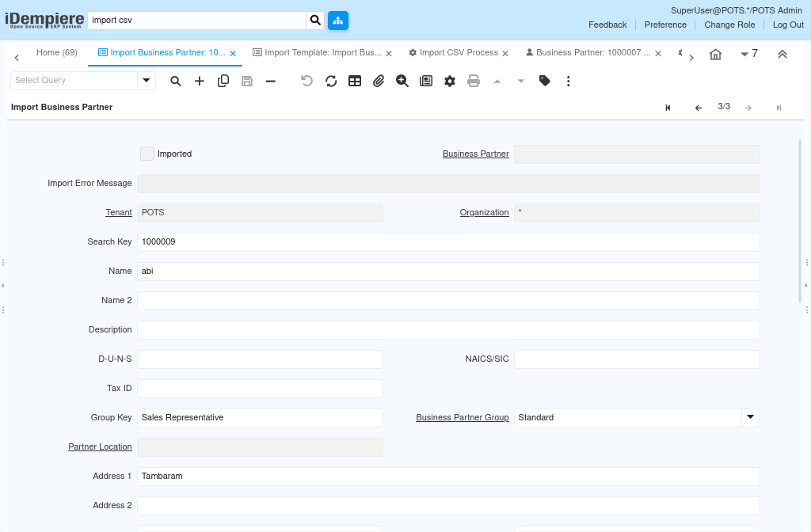Open the Report newspaper icon
811x532 pixels.
(426, 82)
